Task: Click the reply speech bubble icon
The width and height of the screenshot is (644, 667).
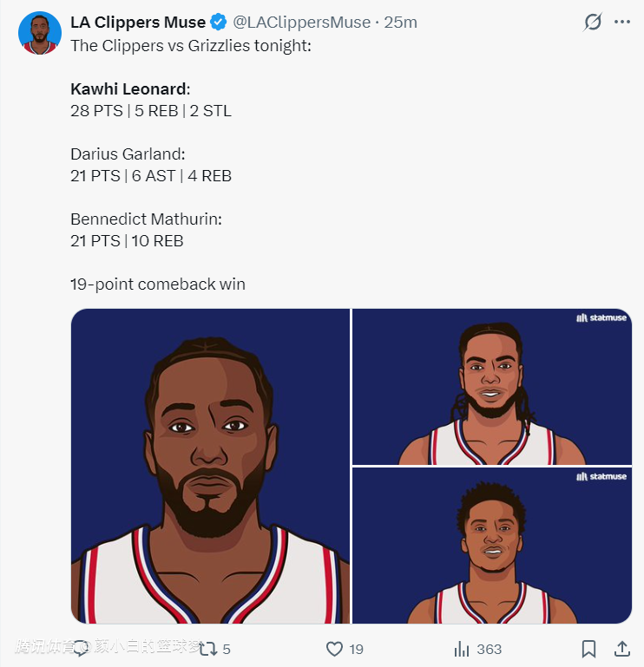Action: tap(81, 649)
